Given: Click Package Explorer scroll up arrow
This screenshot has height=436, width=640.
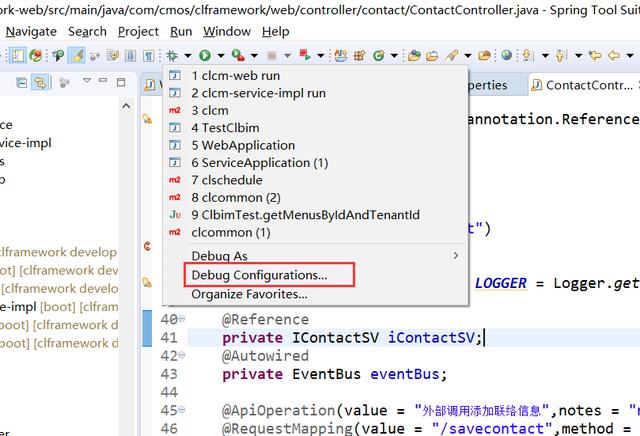Looking at the screenshot, I should (127, 106).
